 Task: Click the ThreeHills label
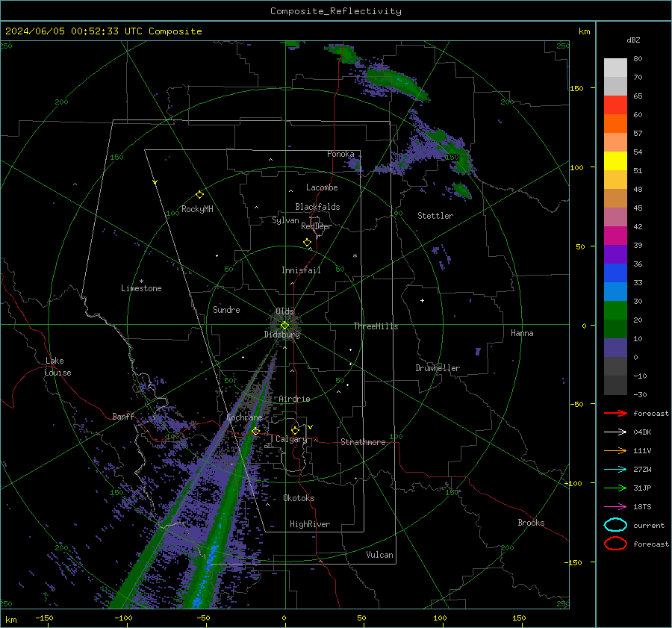point(376,326)
